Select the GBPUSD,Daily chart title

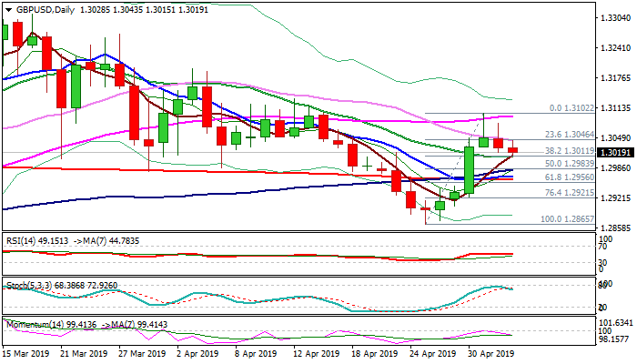pos(45,10)
